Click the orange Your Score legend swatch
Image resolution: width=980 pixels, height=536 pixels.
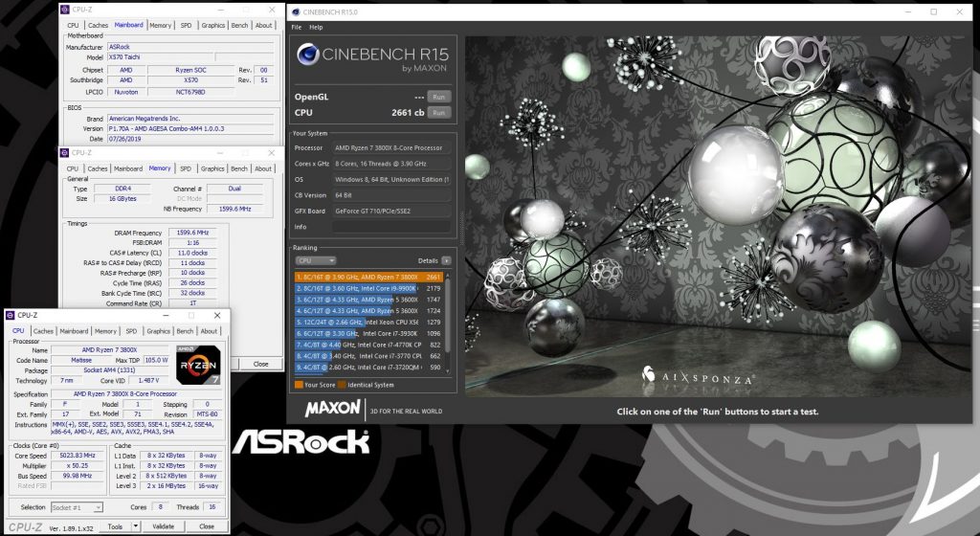(299, 385)
